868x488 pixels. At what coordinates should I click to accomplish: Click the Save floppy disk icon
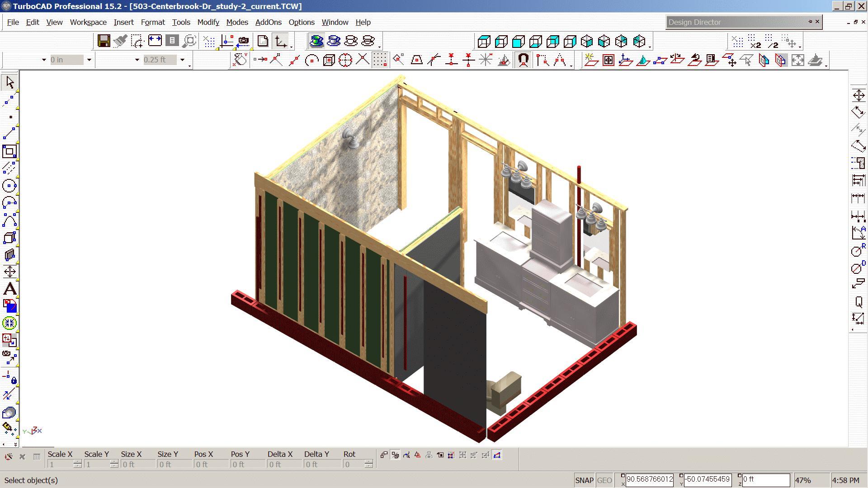(x=104, y=41)
